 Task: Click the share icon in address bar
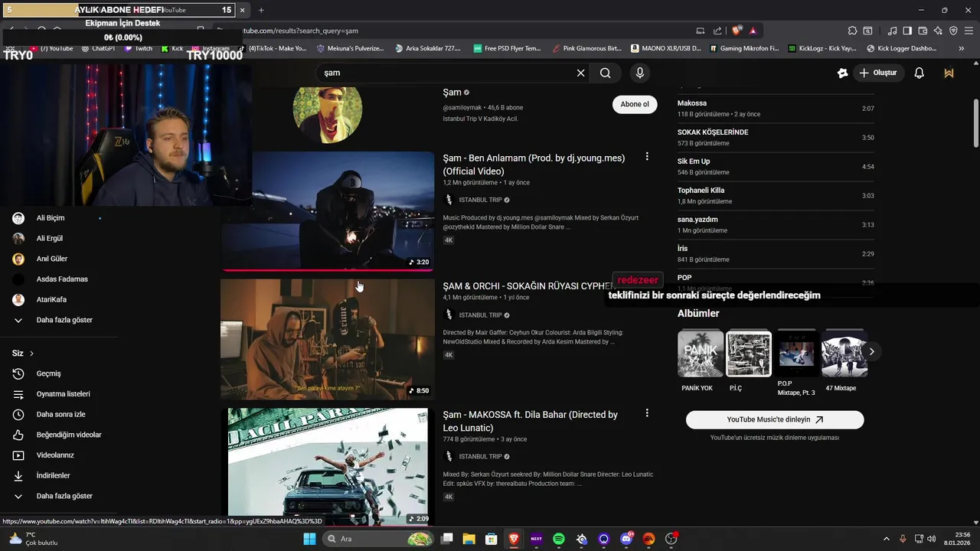click(717, 31)
